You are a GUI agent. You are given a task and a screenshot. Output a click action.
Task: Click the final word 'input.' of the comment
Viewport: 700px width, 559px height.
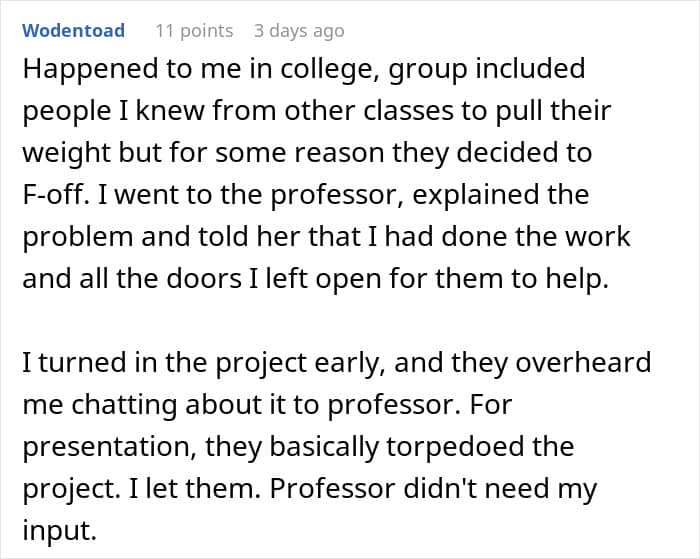[x=59, y=530]
